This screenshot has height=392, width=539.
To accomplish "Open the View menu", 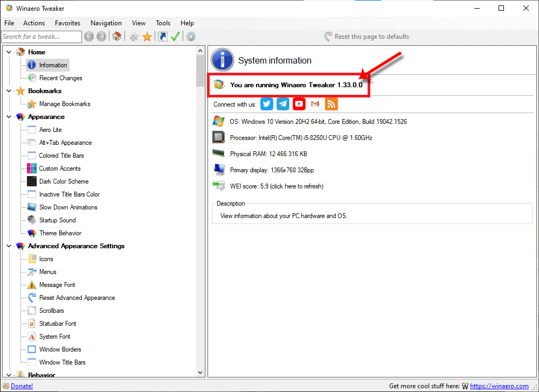I will (x=139, y=23).
